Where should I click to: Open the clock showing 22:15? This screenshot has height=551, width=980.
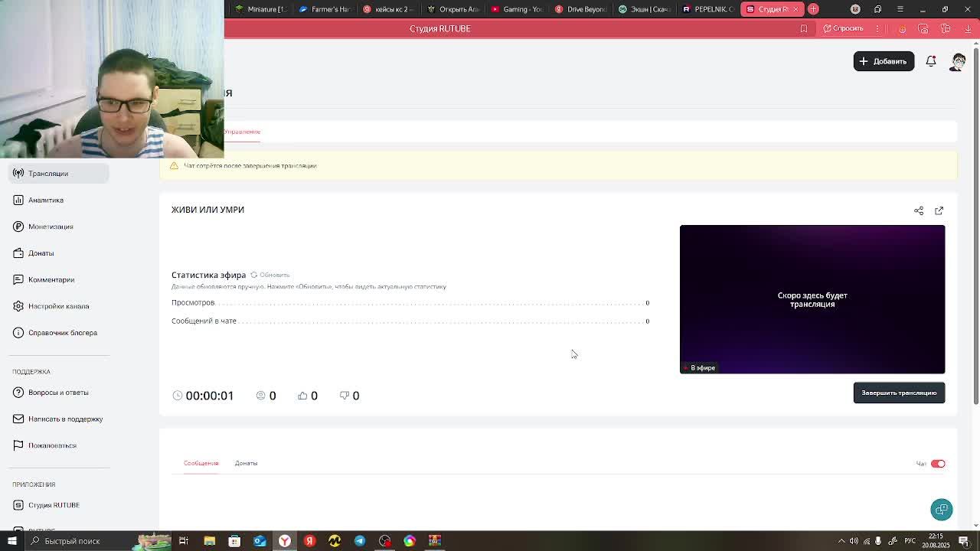click(936, 541)
